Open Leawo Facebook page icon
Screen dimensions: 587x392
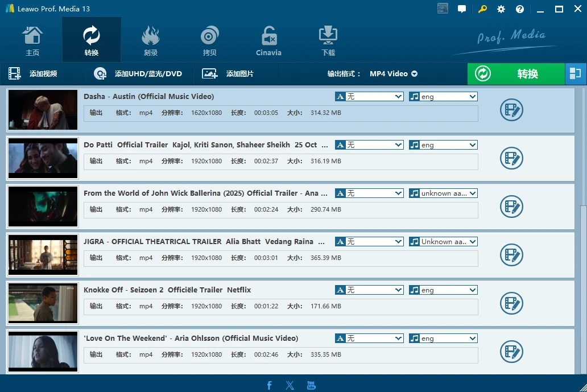(x=270, y=385)
